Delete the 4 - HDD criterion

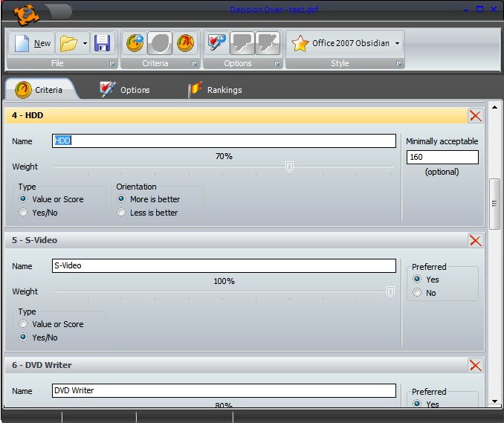[476, 116]
